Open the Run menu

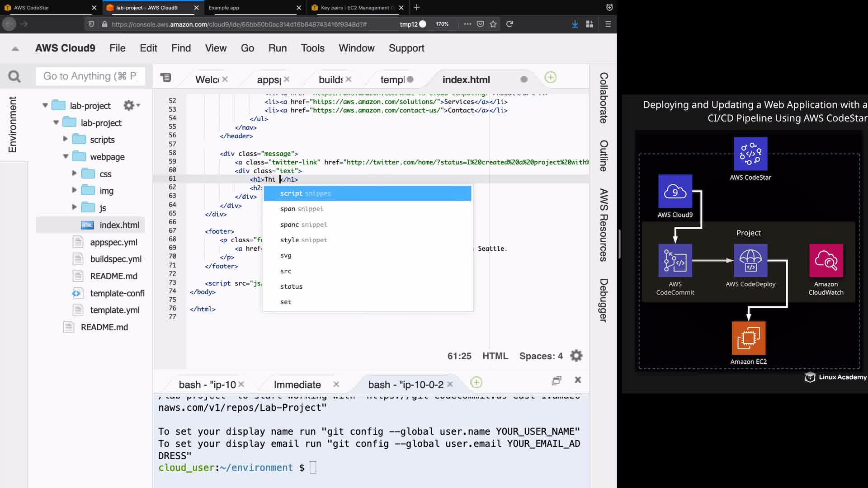(x=277, y=48)
